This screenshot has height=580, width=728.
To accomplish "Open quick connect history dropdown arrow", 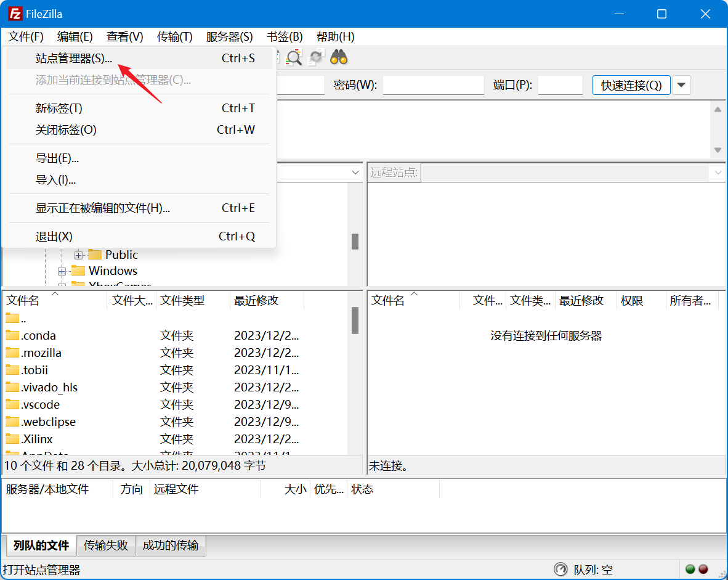I will 681,85.
